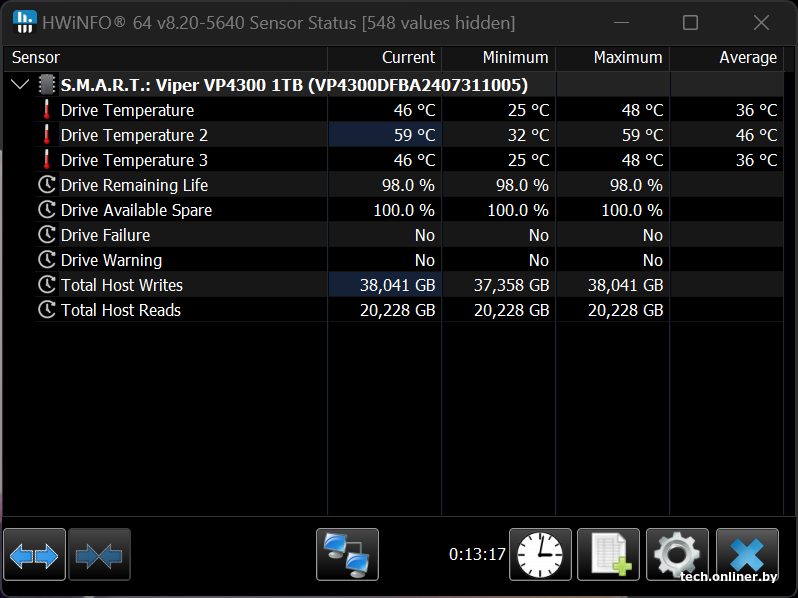This screenshot has height=598, width=798.
Task: Click the HWiNFO app icon in title bar
Action: (24, 22)
